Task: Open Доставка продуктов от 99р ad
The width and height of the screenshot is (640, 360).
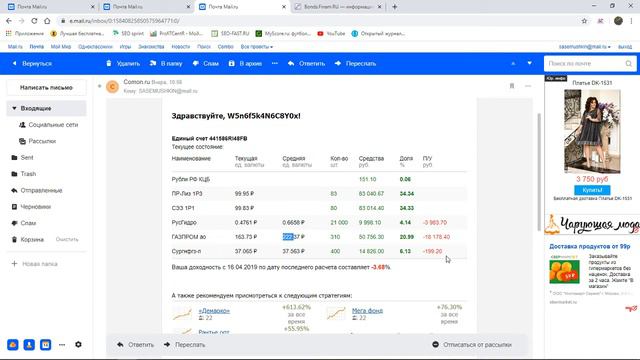Action: [589, 247]
